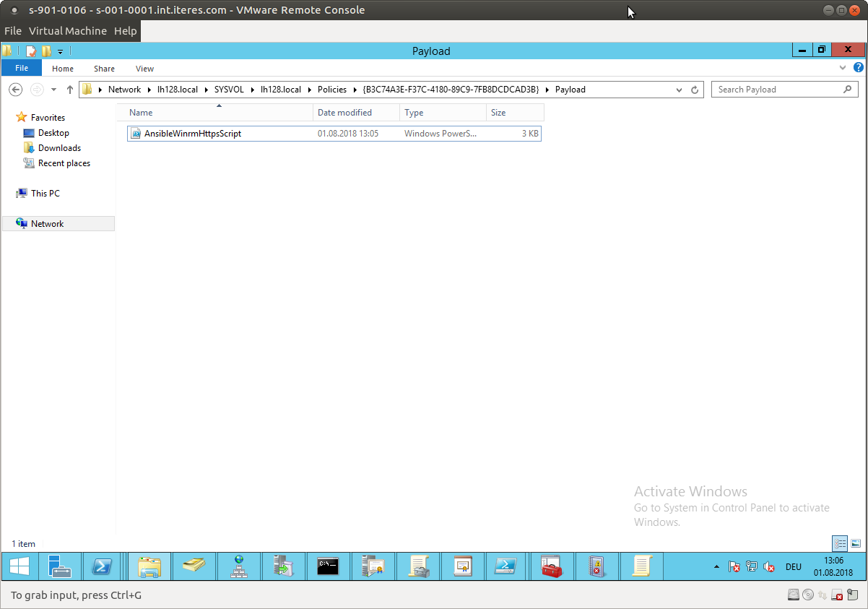The height and width of the screenshot is (609, 868).
Task: Click the arrow after SYSVOL in address bar
Action: [253, 90]
